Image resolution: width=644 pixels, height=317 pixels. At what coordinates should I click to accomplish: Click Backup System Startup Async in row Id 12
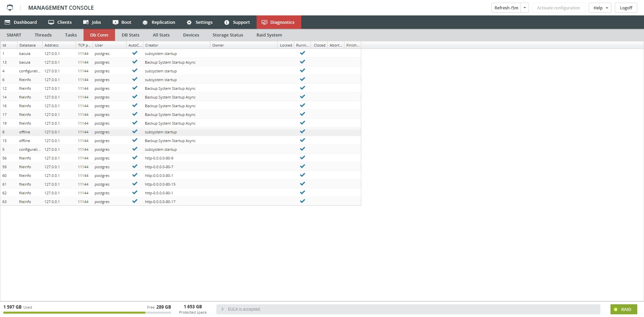click(170, 88)
